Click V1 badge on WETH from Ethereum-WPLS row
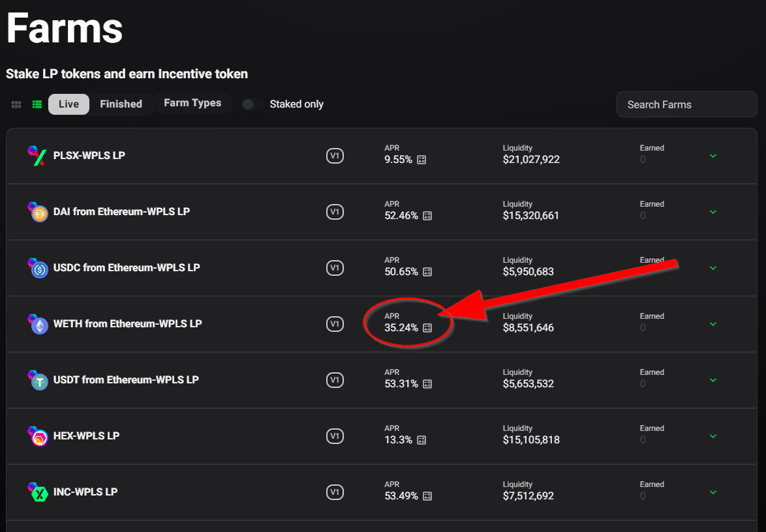The image size is (766, 532). pos(335,324)
